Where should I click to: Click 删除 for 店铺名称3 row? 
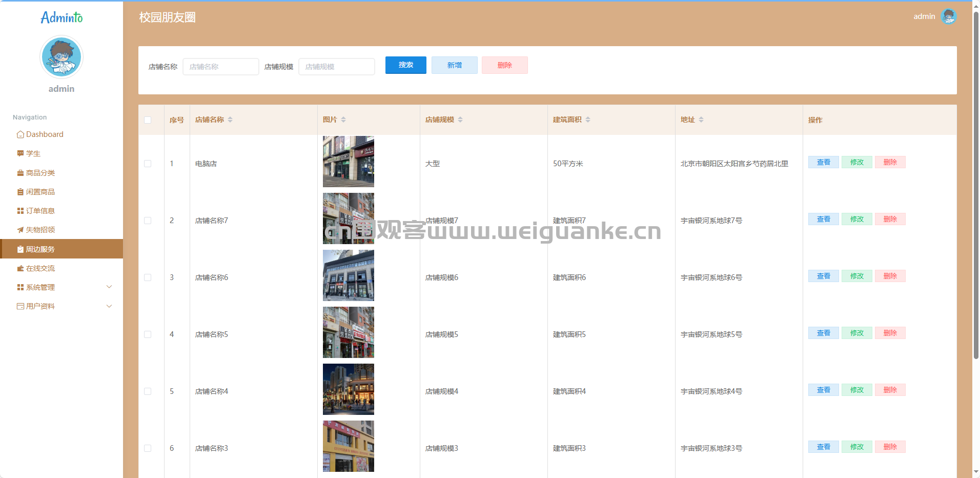pyautogui.click(x=890, y=447)
